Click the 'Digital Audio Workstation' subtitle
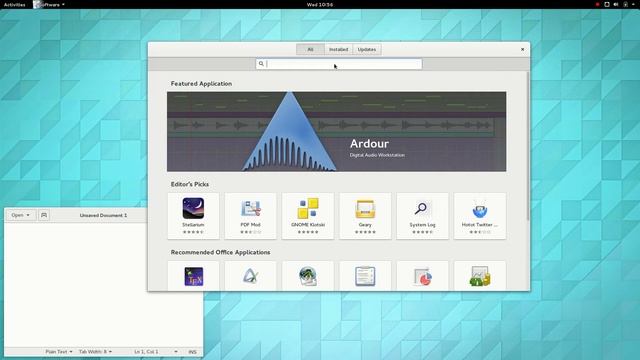Image resolution: width=640 pixels, height=360 pixels. (x=377, y=155)
